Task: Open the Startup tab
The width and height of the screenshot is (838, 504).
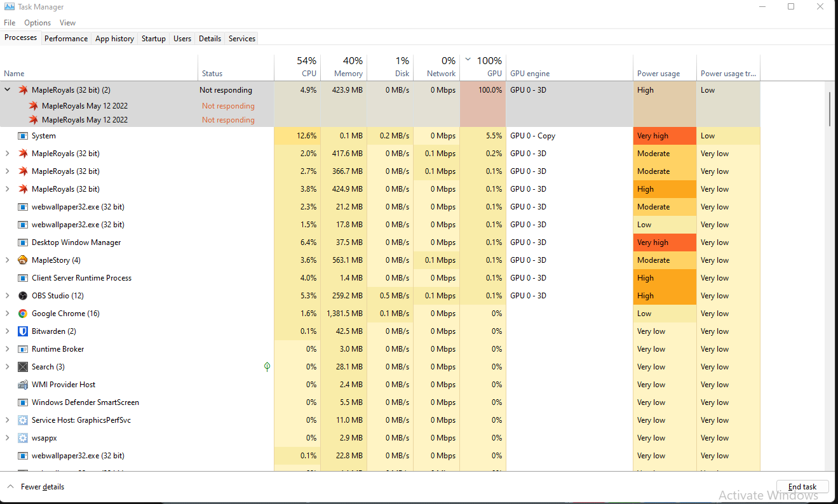Action: pyautogui.click(x=154, y=39)
